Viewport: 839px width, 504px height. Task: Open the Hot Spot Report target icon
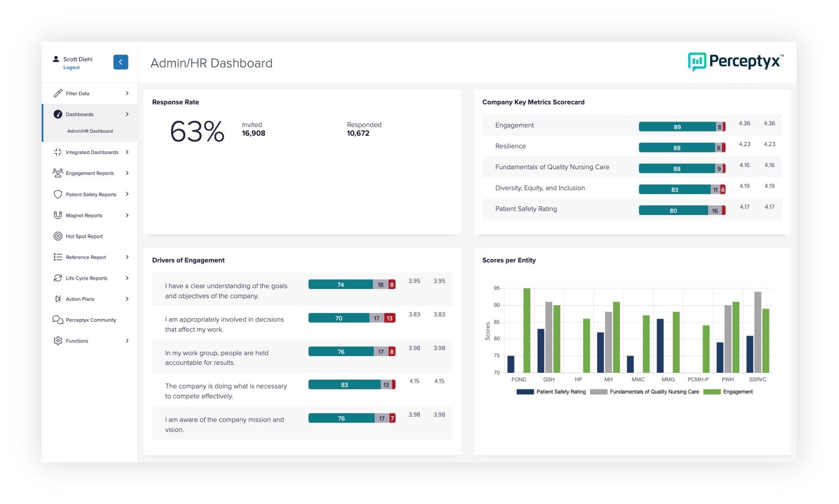pos(58,236)
